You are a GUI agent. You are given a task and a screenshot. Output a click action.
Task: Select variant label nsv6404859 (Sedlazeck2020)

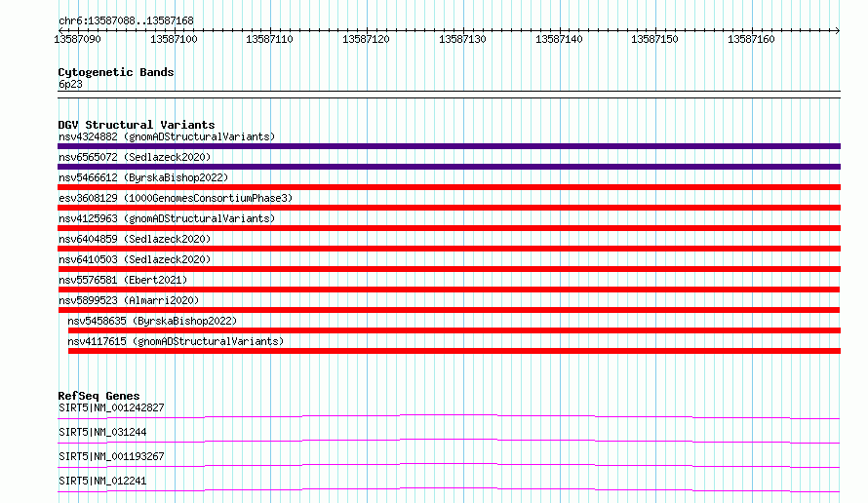click(x=135, y=239)
